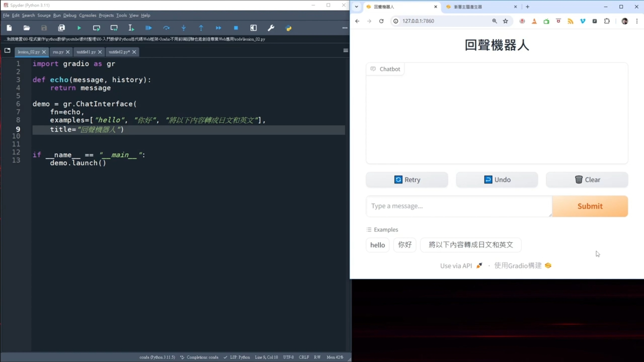Step into function debug icon
The height and width of the screenshot is (362, 644).
pyautogui.click(x=183, y=28)
